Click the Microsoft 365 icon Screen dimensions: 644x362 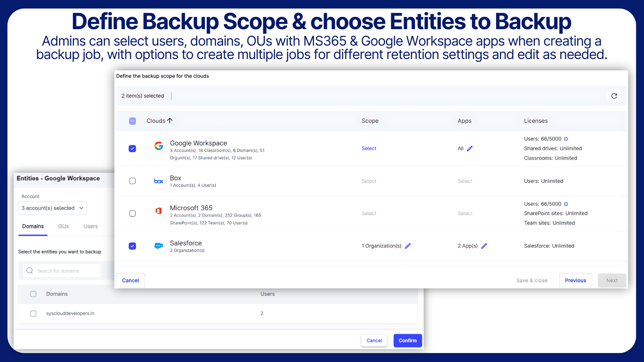(x=159, y=211)
